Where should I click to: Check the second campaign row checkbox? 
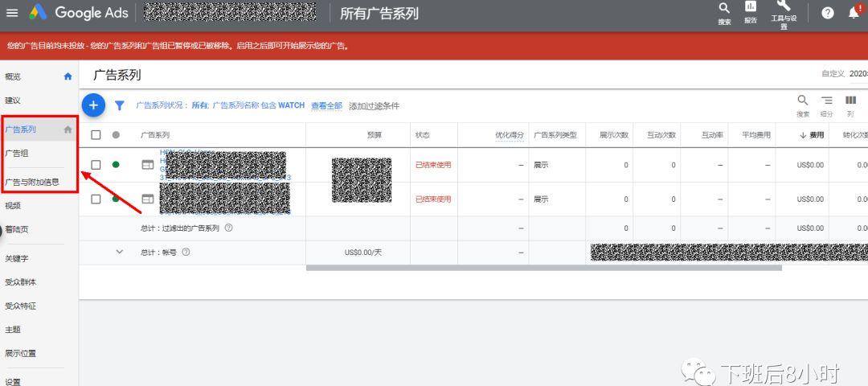pyautogui.click(x=96, y=199)
